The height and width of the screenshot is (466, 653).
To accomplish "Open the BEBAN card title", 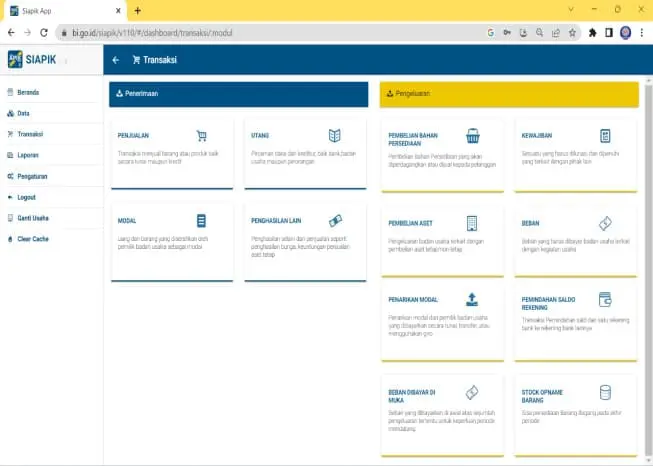I will click(530, 223).
